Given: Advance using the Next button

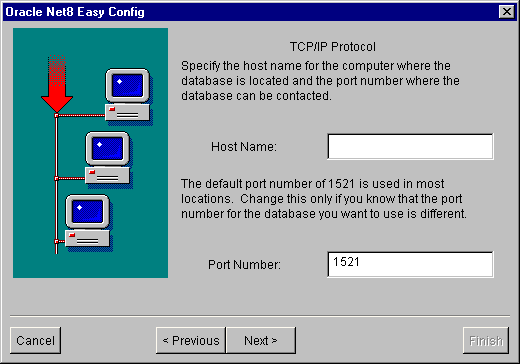Looking at the screenshot, I should pyautogui.click(x=261, y=340).
